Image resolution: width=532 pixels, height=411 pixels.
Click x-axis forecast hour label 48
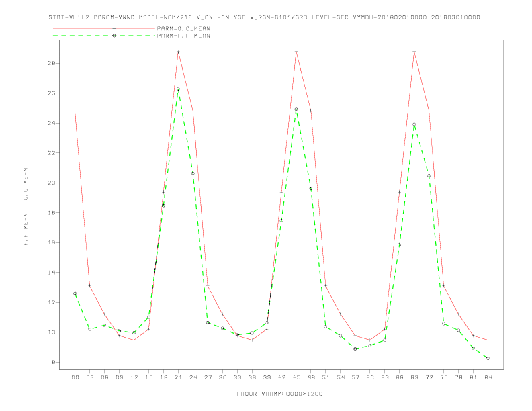(x=311, y=377)
